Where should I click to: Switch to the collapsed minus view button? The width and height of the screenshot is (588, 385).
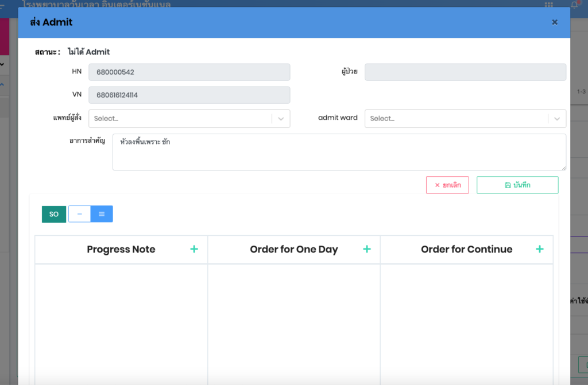point(79,214)
